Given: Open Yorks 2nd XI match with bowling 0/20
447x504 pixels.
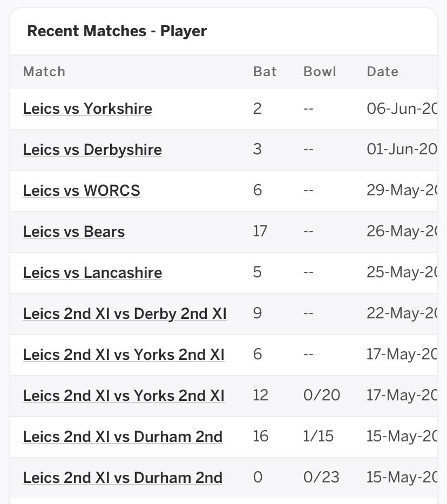Looking at the screenshot, I should coord(124,396).
